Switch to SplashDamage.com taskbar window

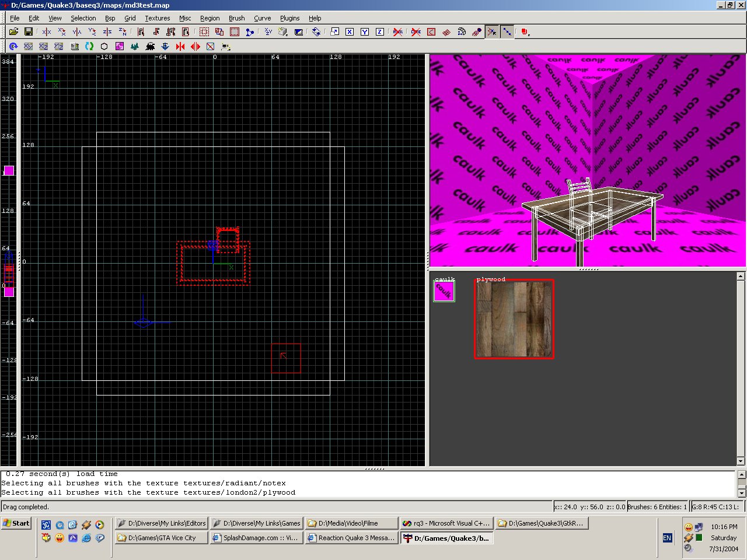pyautogui.click(x=256, y=538)
